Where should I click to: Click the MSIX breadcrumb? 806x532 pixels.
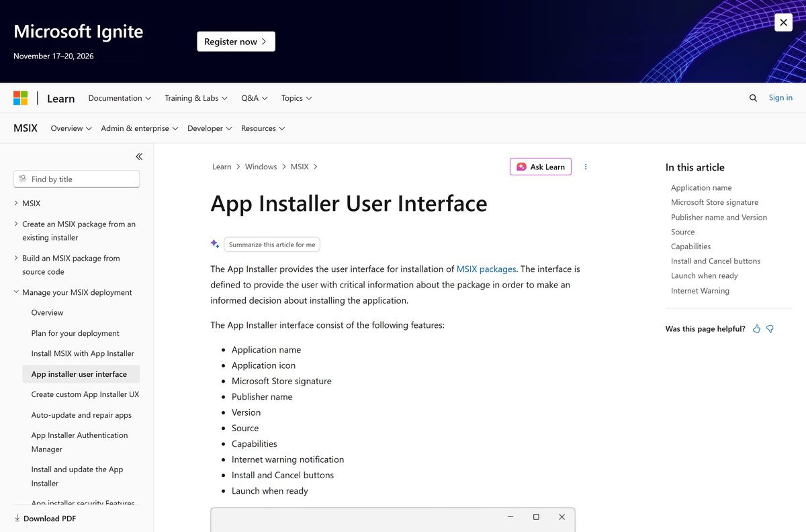300,167
